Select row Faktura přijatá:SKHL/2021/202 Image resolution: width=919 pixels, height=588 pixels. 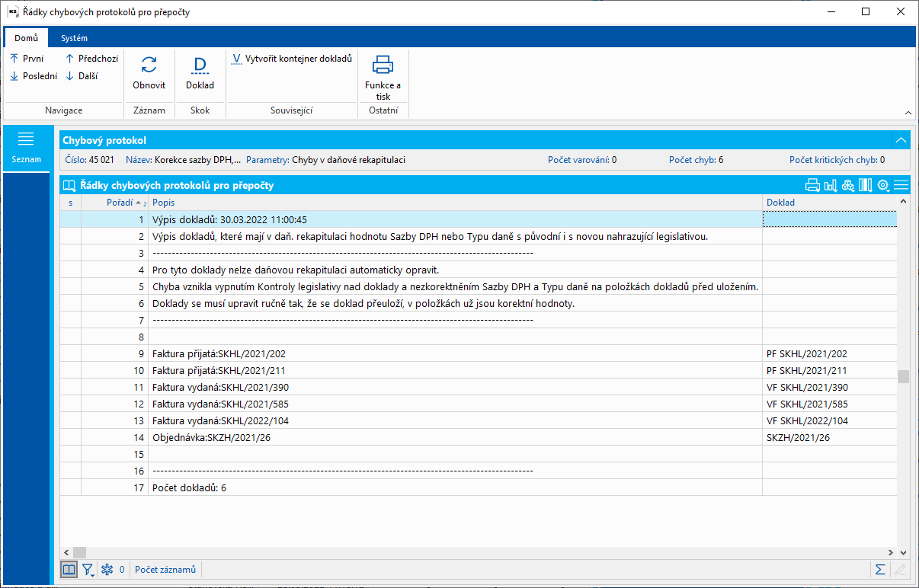click(x=219, y=354)
